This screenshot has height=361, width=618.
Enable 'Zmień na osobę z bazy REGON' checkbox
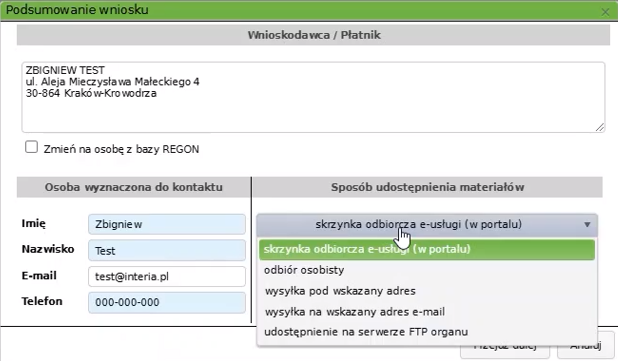[x=32, y=147]
